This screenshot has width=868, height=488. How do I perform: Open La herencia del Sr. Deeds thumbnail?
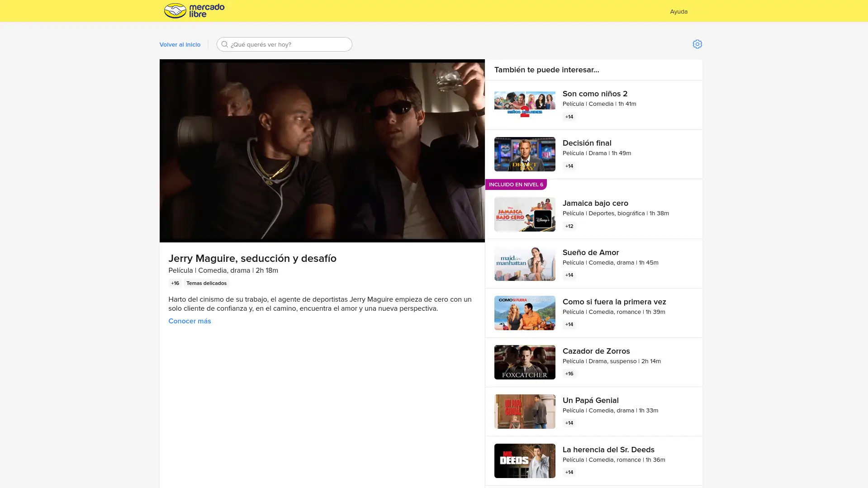point(525,461)
